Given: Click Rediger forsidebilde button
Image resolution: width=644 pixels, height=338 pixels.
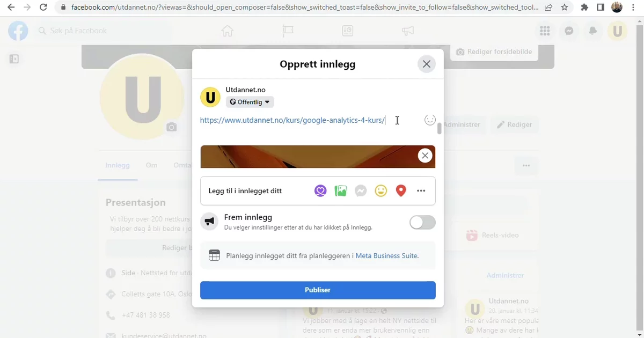Looking at the screenshot, I should tap(494, 52).
